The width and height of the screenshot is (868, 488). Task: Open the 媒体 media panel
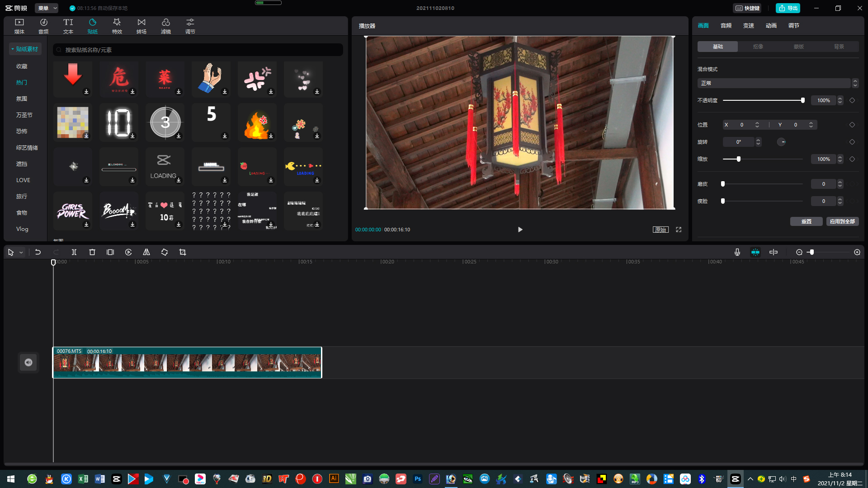(x=19, y=26)
